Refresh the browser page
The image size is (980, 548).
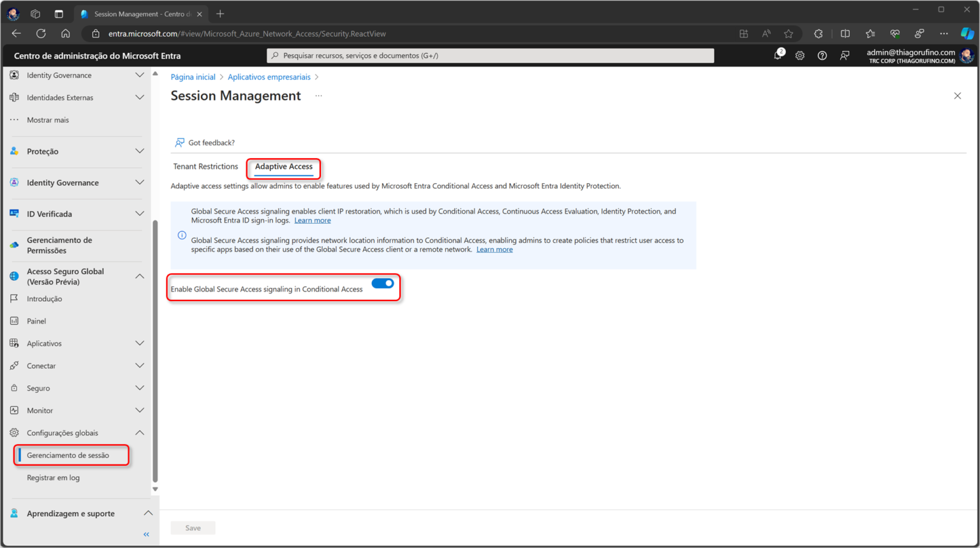41,34
